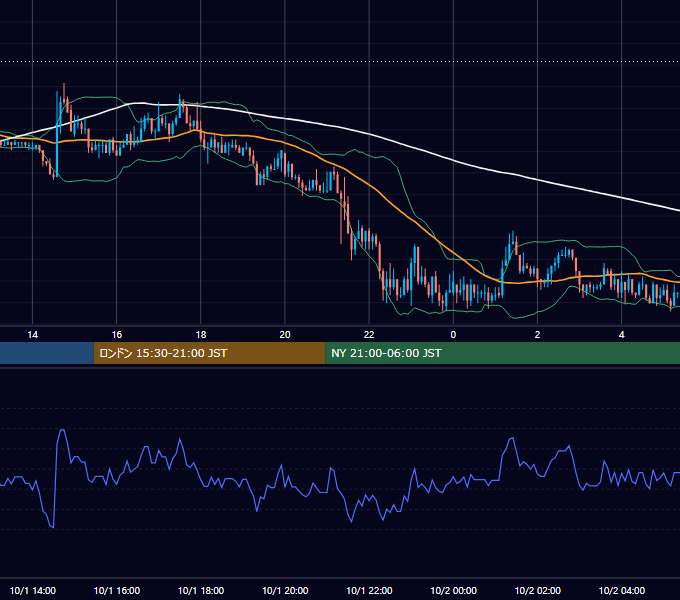Click the 10/2 00:00 time label
Viewport: 680px width, 600px height.
(x=453, y=590)
